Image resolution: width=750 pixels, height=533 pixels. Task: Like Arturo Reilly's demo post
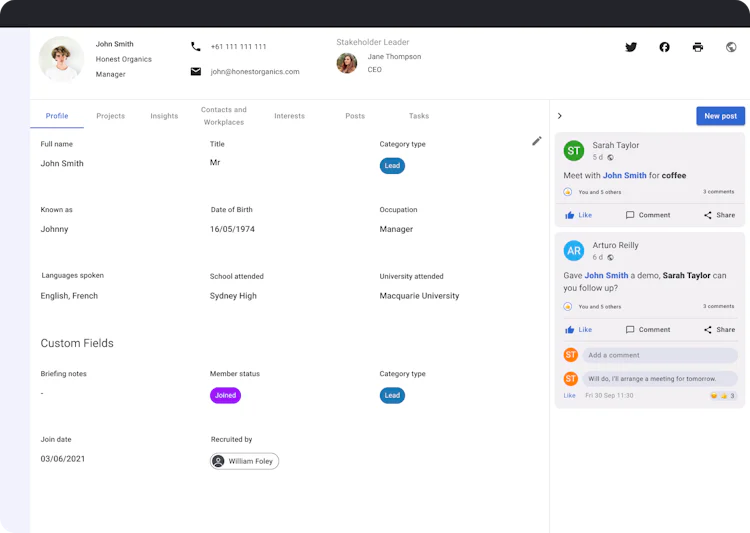click(579, 330)
